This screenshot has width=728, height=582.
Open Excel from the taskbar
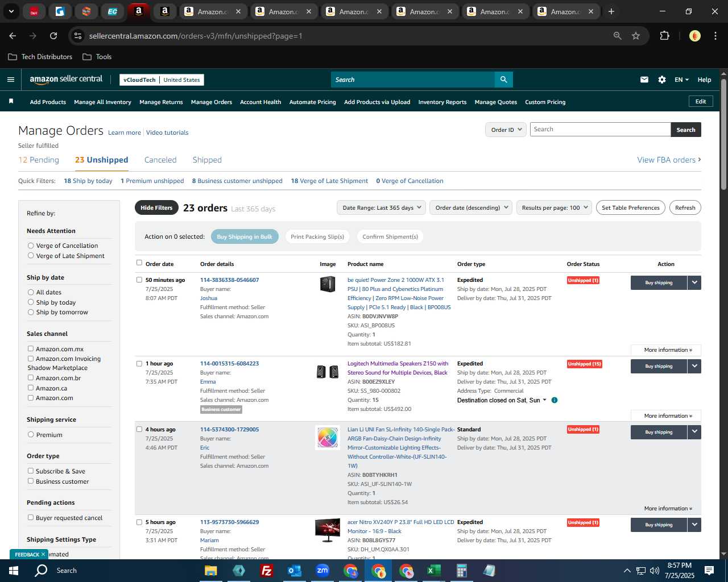433,571
